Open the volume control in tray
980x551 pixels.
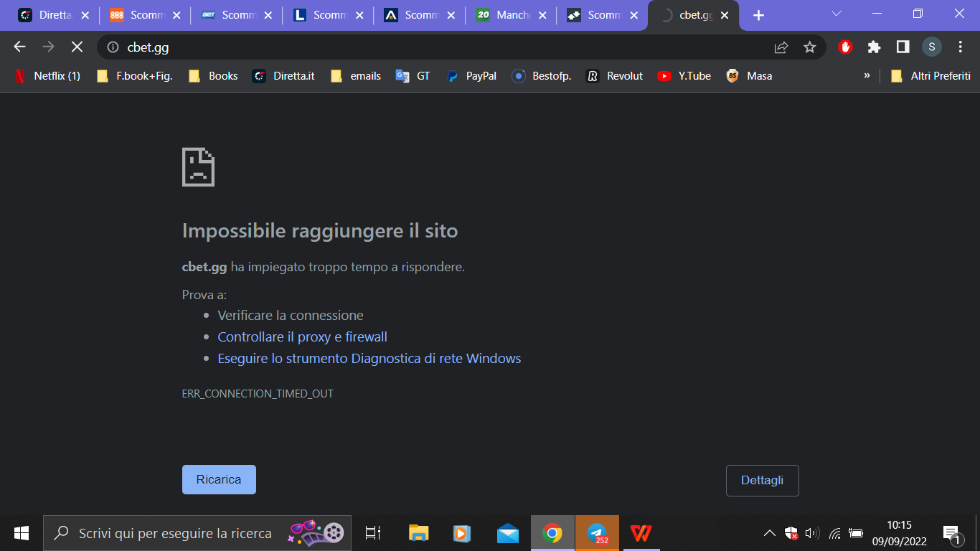point(813,533)
